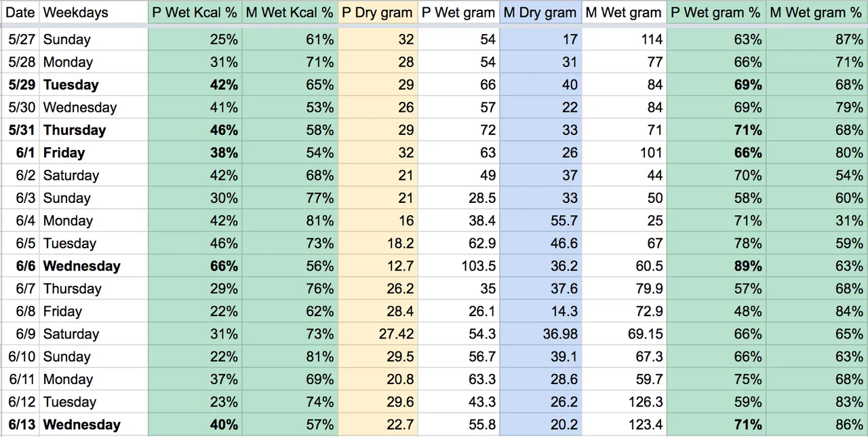868x437 pixels.
Task: Select the 69.15 M Wet gram cell
Action: click(623, 334)
